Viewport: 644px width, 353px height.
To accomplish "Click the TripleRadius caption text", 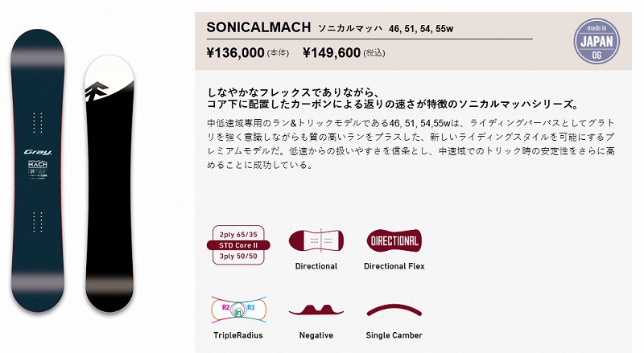I will (238, 335).
